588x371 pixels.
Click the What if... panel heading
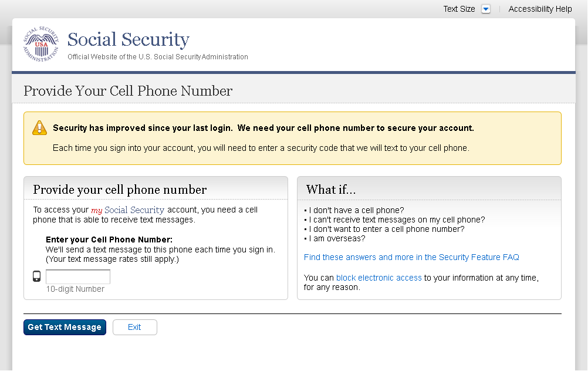331,189
